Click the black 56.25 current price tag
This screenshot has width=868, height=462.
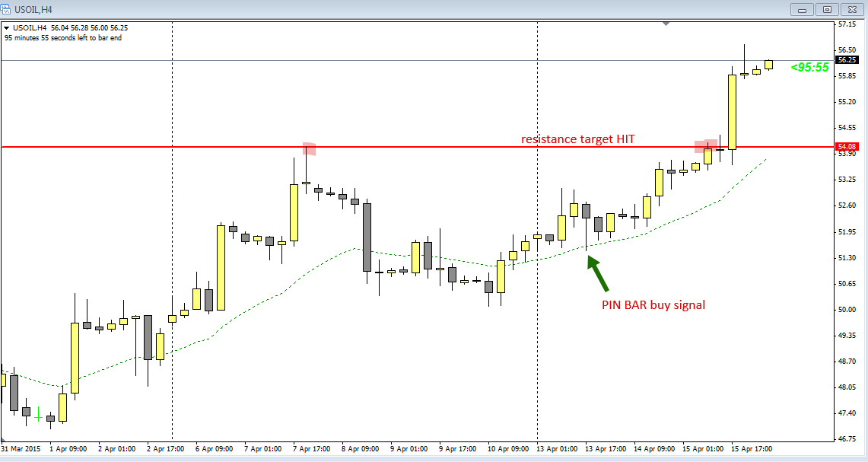coord(847,60)
